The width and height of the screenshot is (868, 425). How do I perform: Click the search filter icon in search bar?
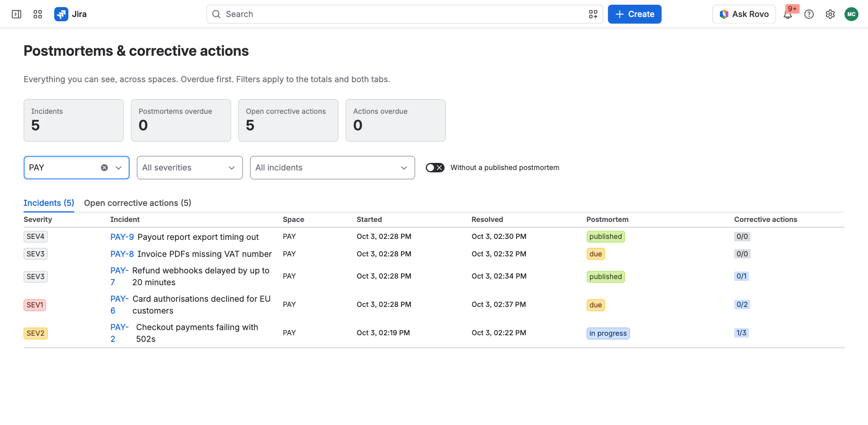pos(593,14)
